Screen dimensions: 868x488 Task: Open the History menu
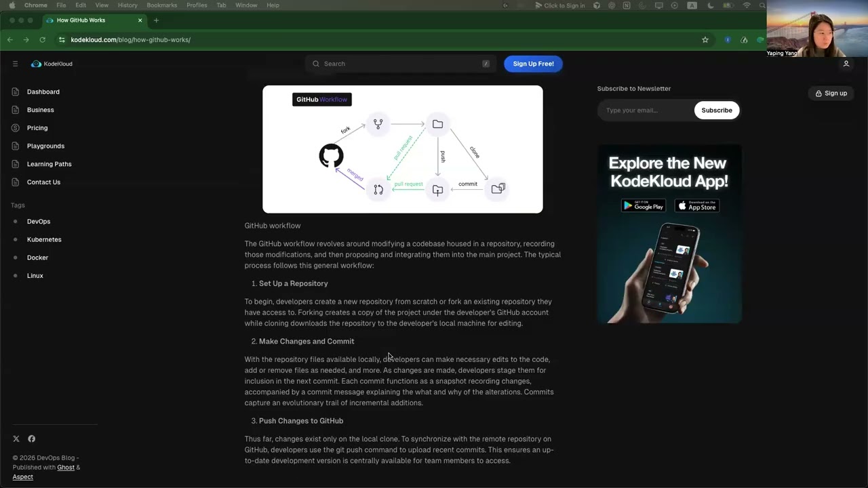pos(127,5)
